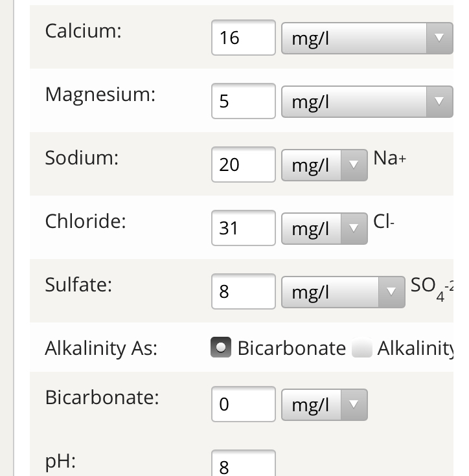The width and height of the screenshot is (469, 476).
Task: Click the Bicarbonate value input field
Action: 243,405
